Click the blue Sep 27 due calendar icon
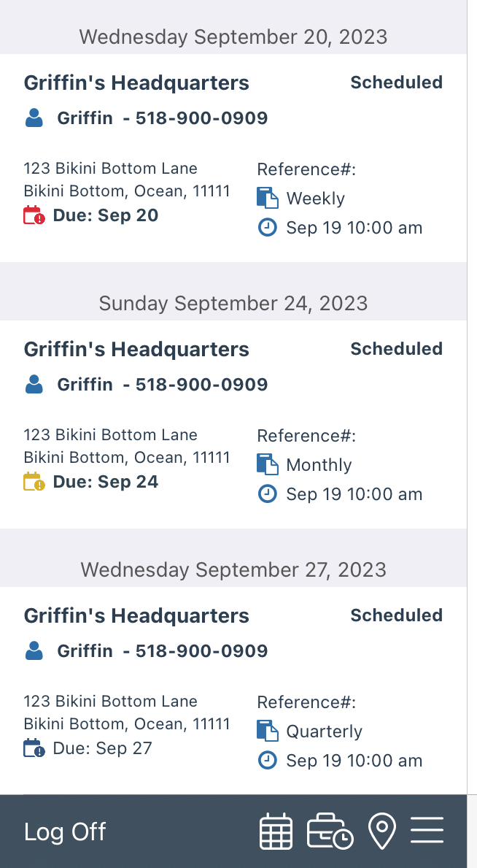 [34, 748]
